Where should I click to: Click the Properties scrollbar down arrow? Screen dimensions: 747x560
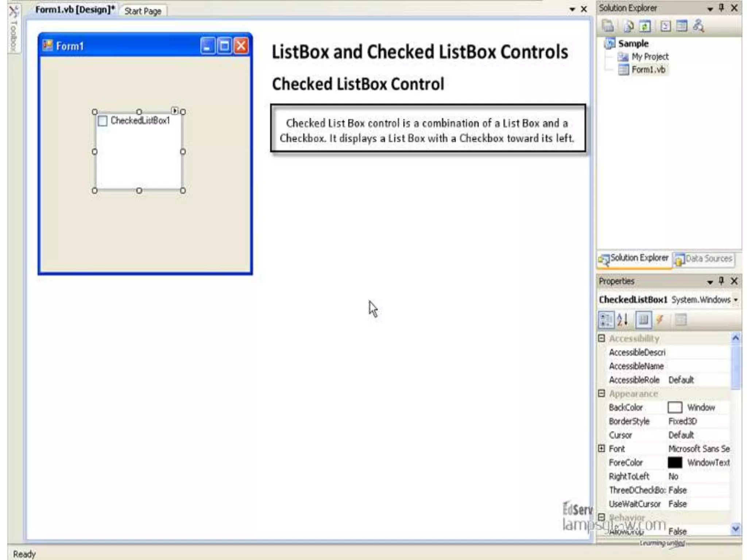point(736,528)
